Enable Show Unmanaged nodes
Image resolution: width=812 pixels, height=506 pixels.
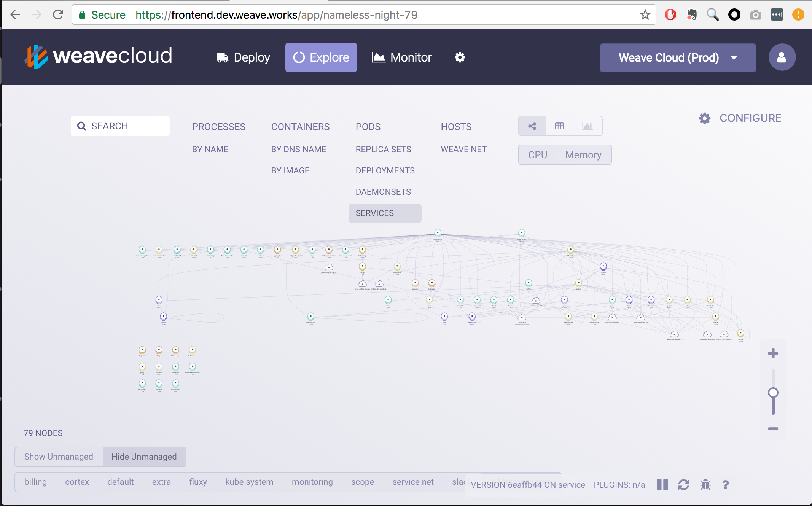[58, 457]
